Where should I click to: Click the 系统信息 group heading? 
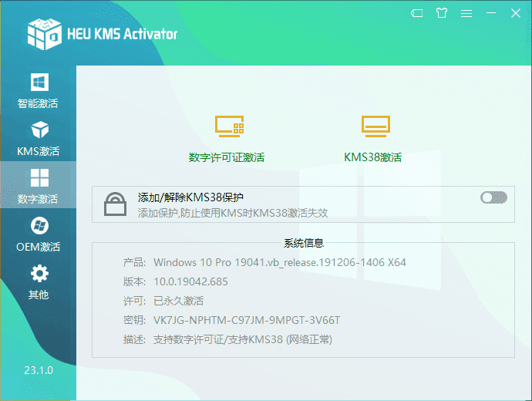point(304,243)
